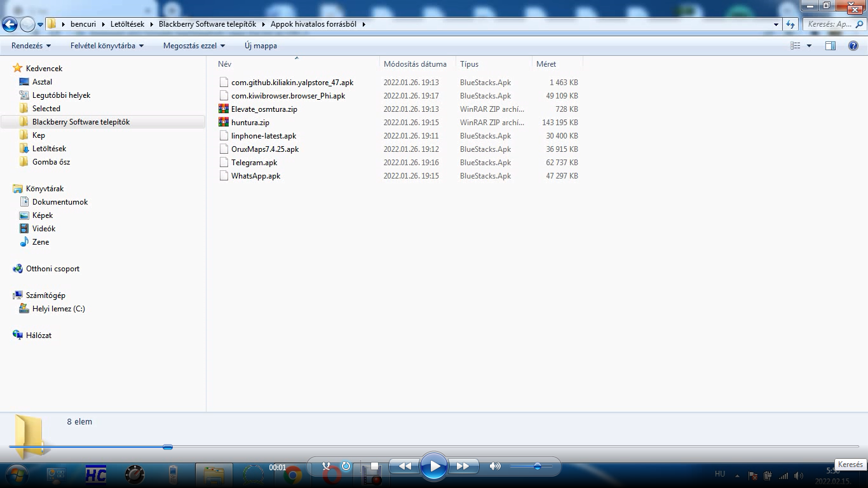
Task: Open the Rendezés dropdown menu
Action: (x=31, y=46)
